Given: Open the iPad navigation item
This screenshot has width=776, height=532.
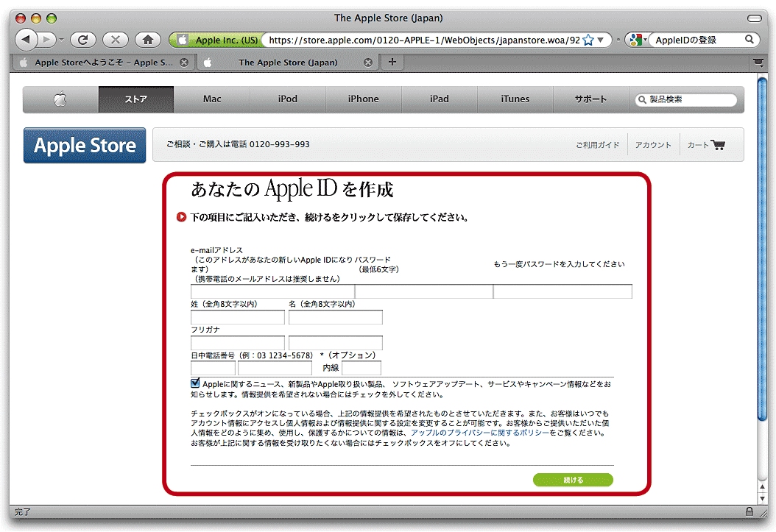Looking at the screenshot, I should pyautogui.click(x=440, y=99).
